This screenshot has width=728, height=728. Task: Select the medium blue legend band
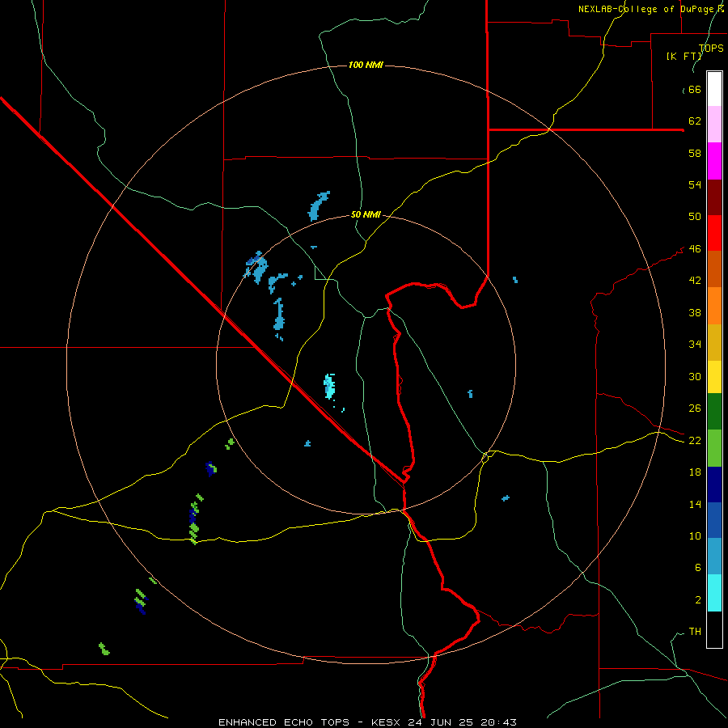(714, 520)
